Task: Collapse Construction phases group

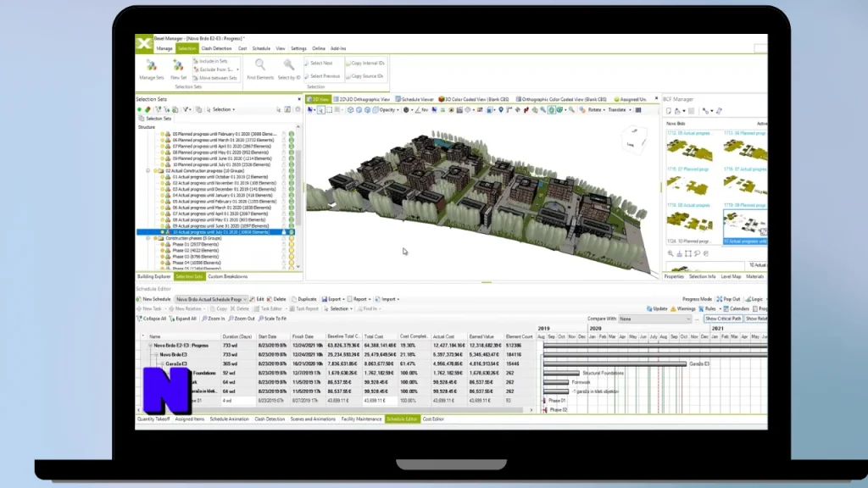Action: 148,238
